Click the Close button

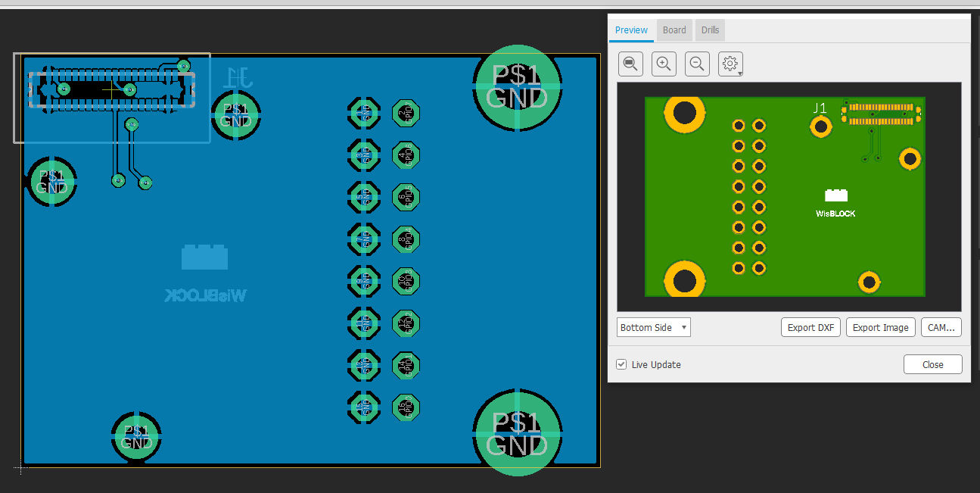[932, 364]
